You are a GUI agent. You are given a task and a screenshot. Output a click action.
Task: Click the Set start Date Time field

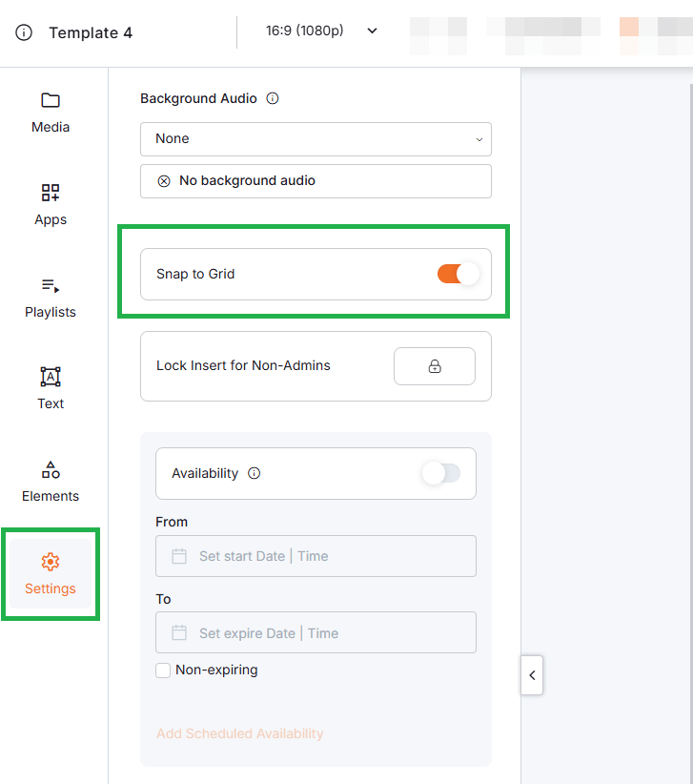click(x=316, y=555)
